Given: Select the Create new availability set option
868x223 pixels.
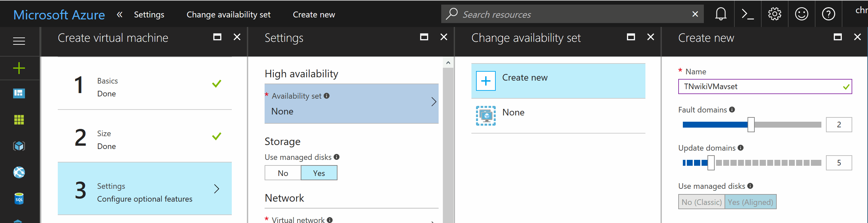Looking at the screenshot, I should (558, 81).
